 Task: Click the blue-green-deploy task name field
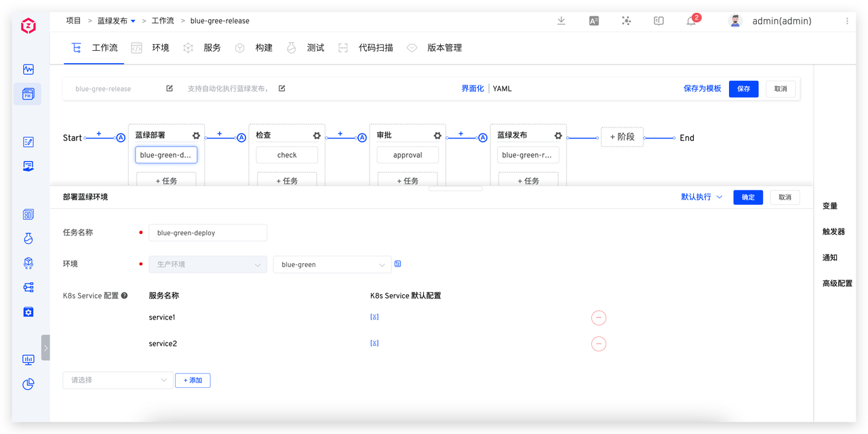coord(208,233)
